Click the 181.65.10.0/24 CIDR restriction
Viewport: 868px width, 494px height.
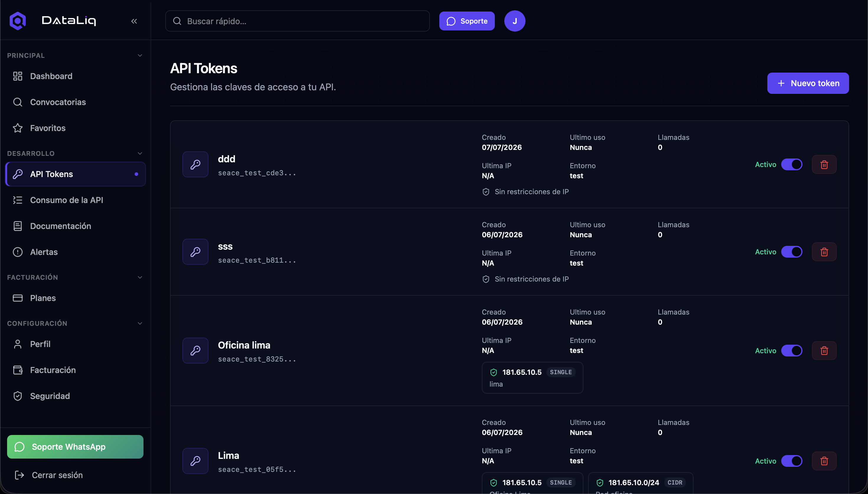(640, 483)
